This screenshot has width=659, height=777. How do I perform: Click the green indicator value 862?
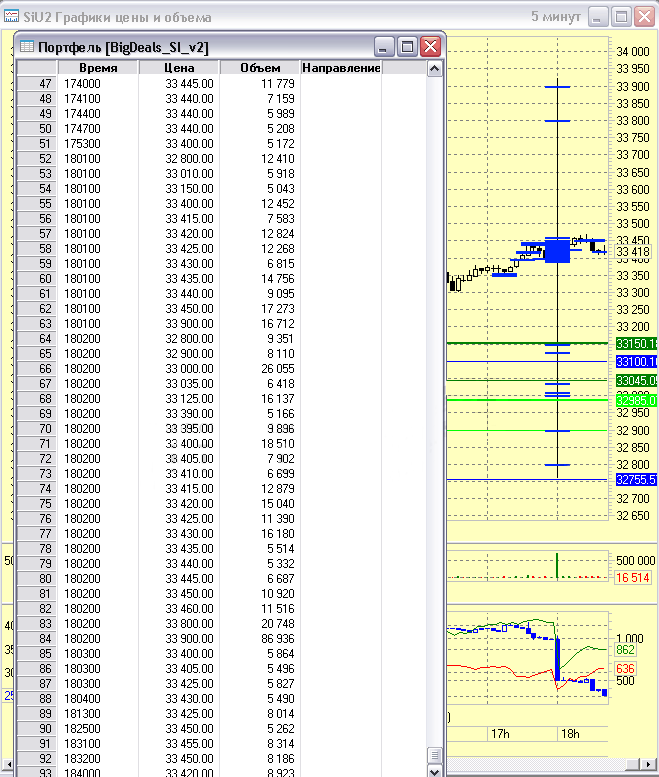pos(625,650)
